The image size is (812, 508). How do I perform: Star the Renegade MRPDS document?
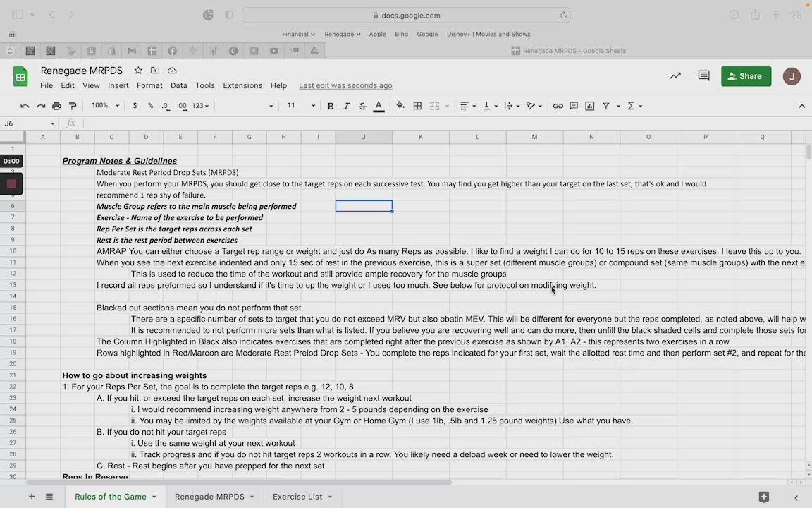click(138, 71)
